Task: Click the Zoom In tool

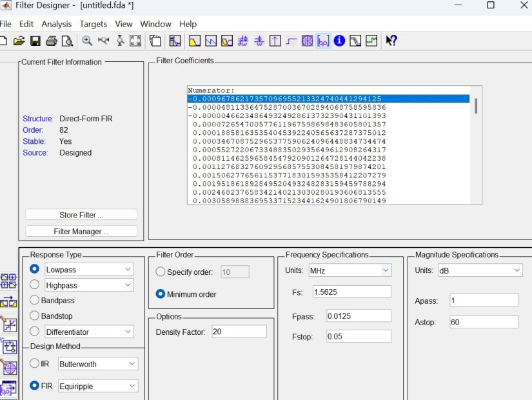Action: click(87, 41)
